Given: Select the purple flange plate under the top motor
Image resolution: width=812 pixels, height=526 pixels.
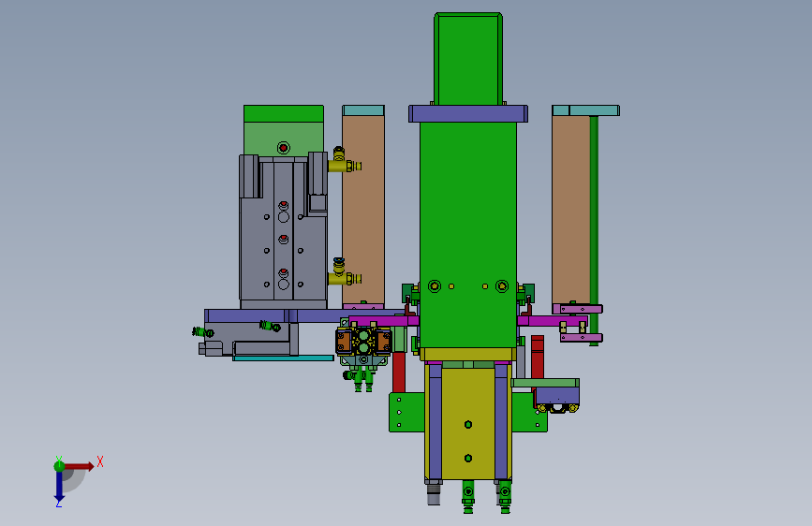Looking at the screenshot, I should [x=468, y=114].
